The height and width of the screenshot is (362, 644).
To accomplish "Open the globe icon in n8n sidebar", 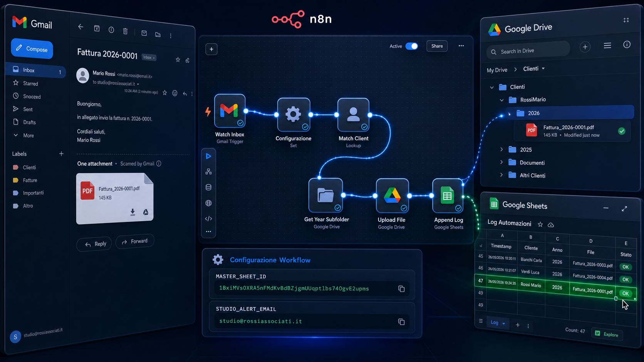I will [208, 203].
